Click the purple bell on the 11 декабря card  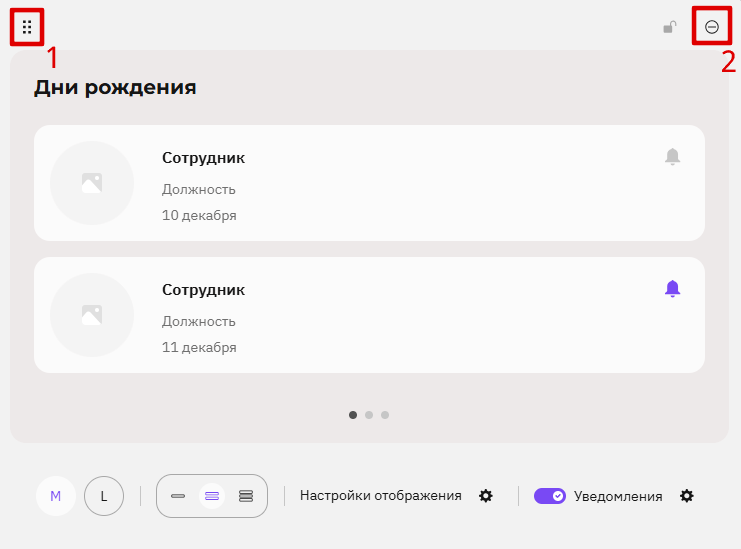pyautogui.click(x=672, y=288)
